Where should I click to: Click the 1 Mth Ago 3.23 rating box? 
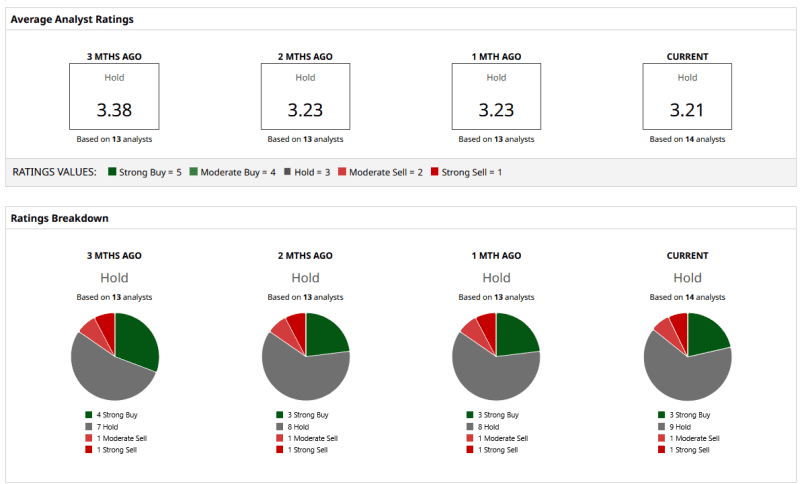click(x=496, y=97)
